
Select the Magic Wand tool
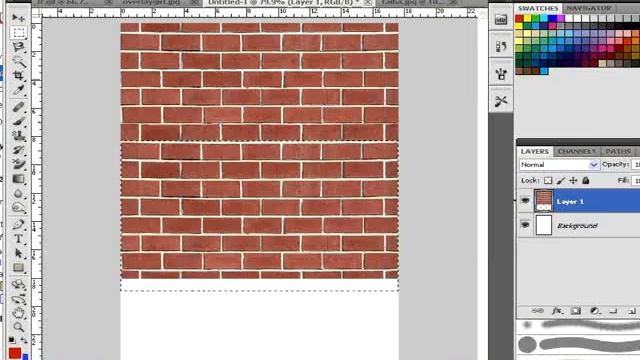18,62
